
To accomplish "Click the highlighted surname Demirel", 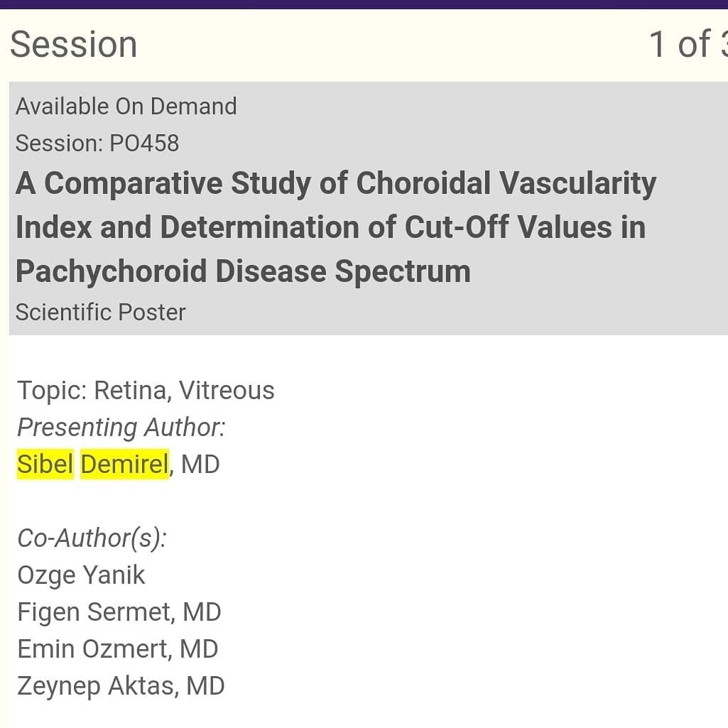I will coord(124,464).
